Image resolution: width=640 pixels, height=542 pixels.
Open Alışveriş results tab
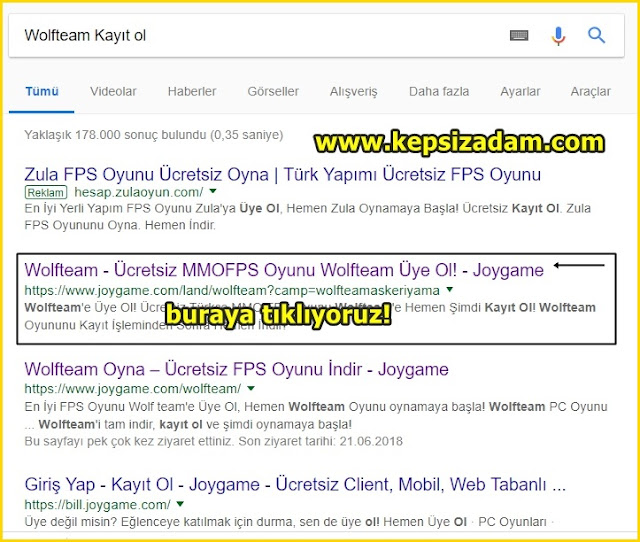click(x=353, y=92)
